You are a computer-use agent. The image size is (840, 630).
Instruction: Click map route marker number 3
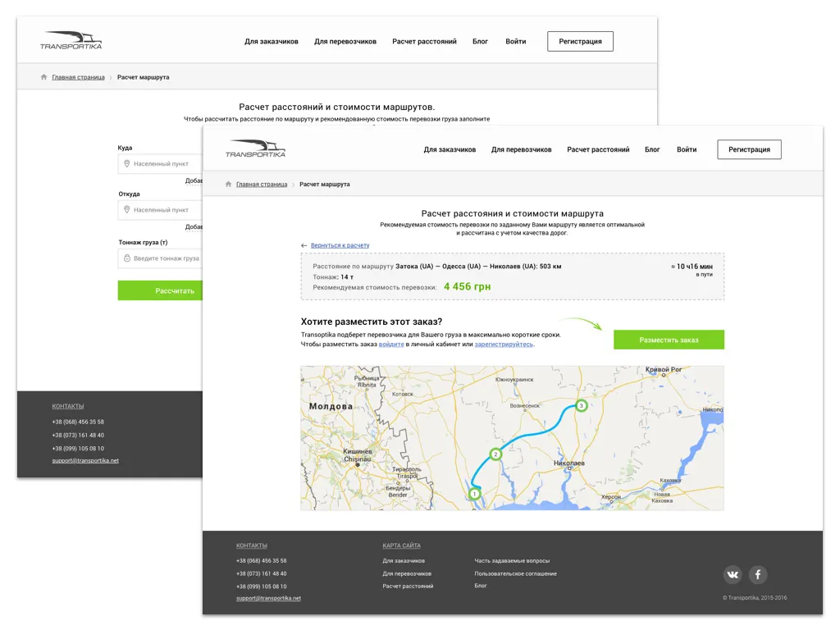coord(581,405)
